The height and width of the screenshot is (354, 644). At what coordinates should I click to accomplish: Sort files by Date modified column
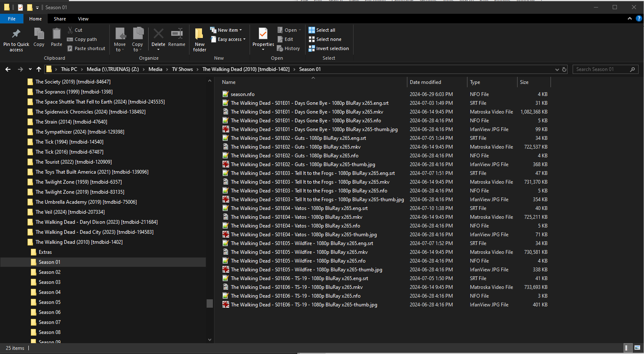tap(425, 82)
